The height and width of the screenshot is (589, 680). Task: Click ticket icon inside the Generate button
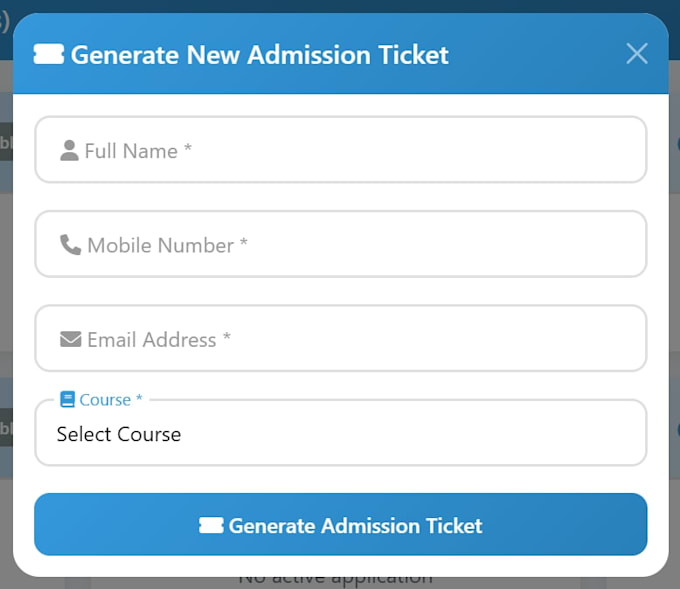point(211,525)
